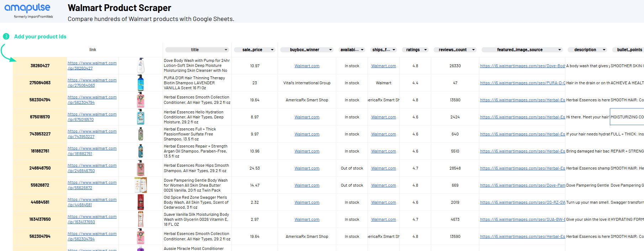
Task: Open the title column filter dropdown
Action: click(x=226, y=50)
